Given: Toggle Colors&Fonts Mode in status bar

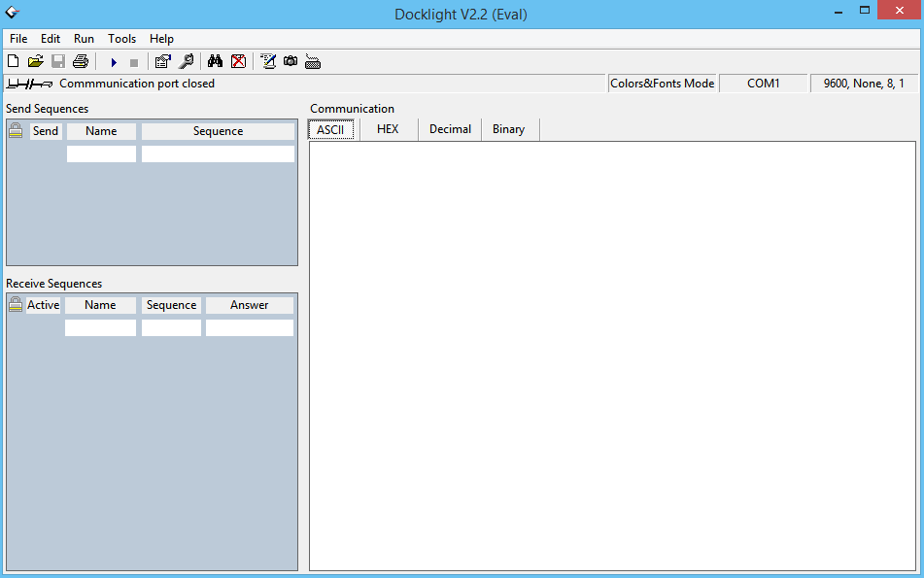Looking at the screenshot, I should click(x=662, y=83).
